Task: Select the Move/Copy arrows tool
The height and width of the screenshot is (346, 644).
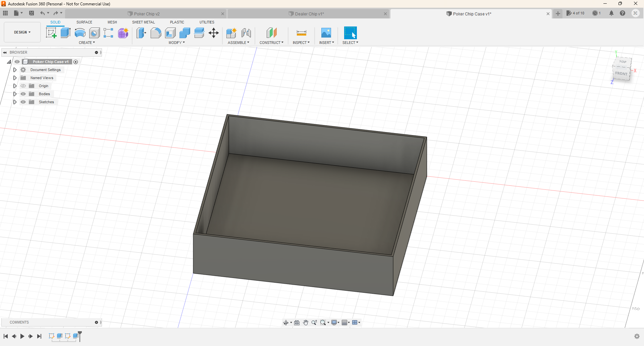Action: click(214, 33)
